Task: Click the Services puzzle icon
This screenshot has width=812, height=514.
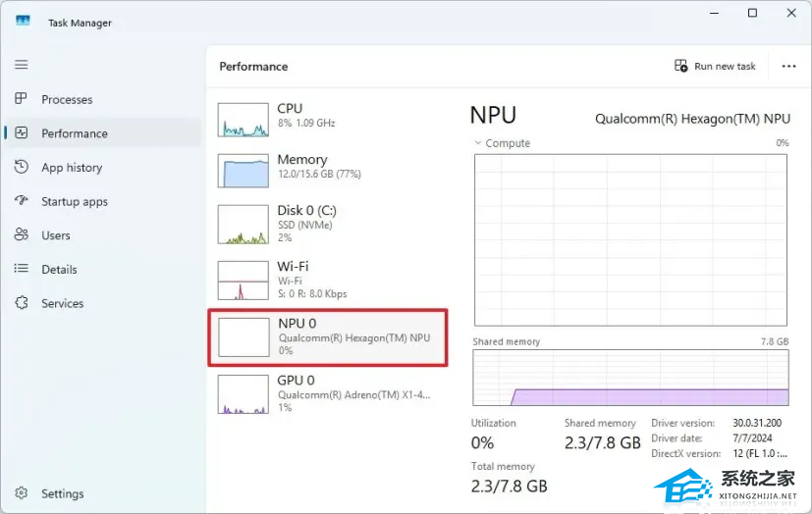Action: coord(22,302)
